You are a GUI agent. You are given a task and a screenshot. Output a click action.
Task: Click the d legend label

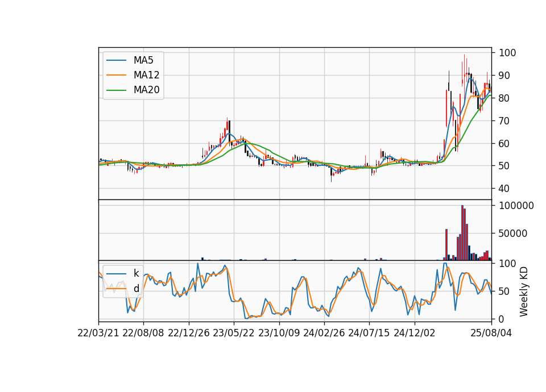tap(136, 289)
